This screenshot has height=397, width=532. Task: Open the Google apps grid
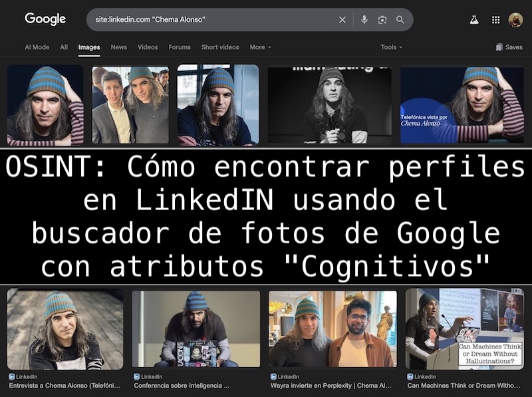tap(495, 20)
